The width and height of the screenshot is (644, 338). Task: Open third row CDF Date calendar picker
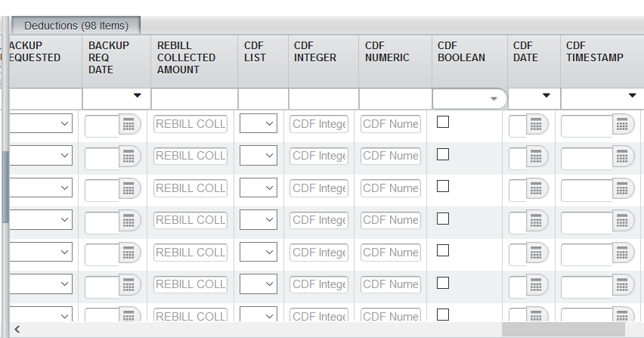pyautogui.click(x=537, y=189)
